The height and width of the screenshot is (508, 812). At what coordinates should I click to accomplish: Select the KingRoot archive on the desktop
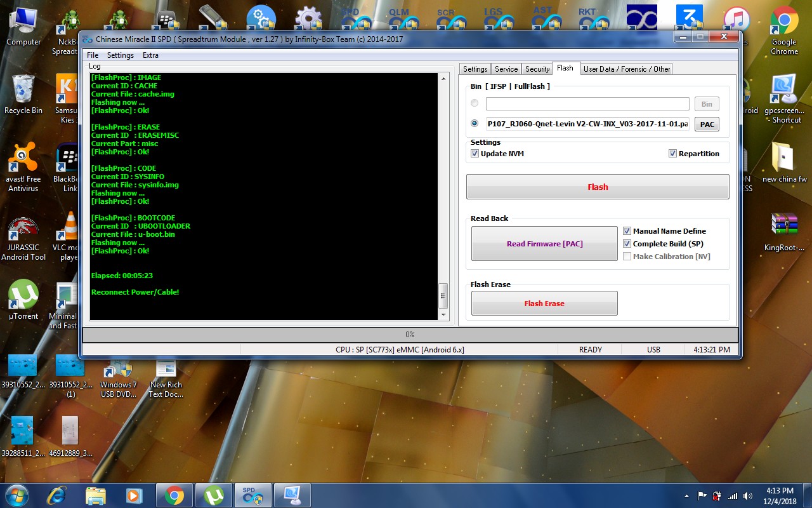784,232
